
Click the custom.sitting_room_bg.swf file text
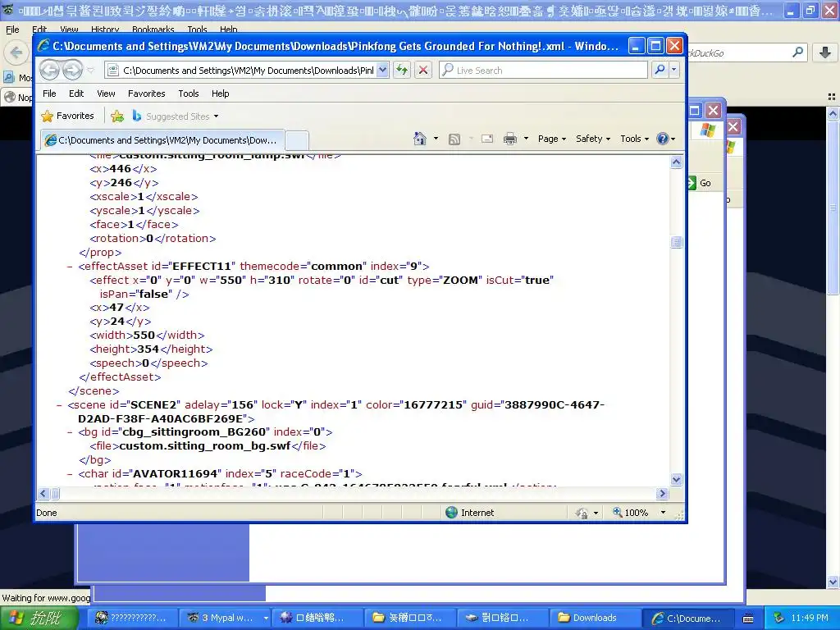click(204, 445)
